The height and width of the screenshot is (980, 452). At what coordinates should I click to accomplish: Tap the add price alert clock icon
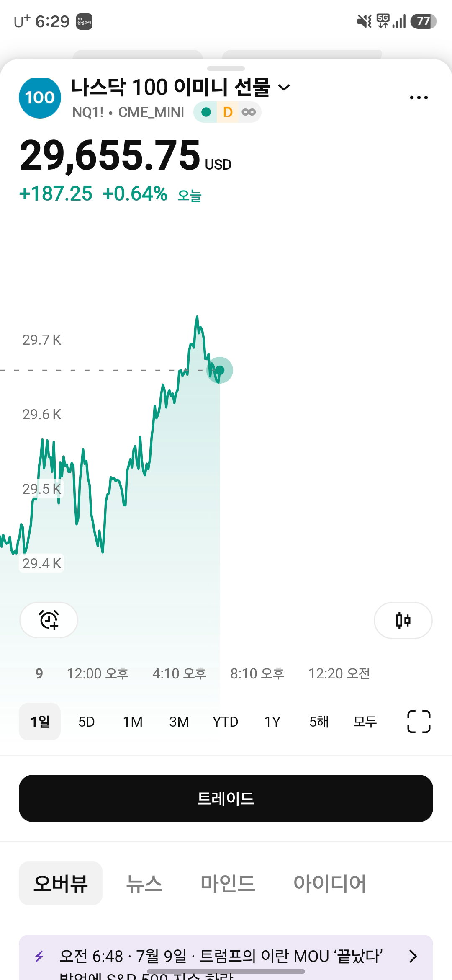(49, 620)
